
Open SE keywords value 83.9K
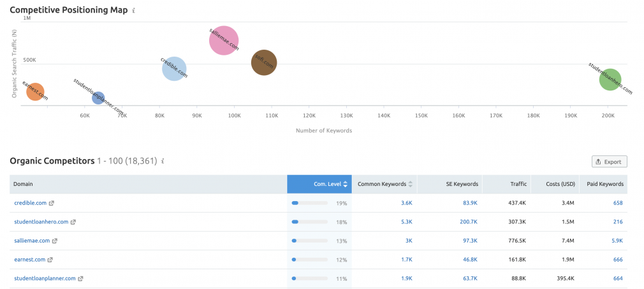pyautogui.click(x=471, y=203)
